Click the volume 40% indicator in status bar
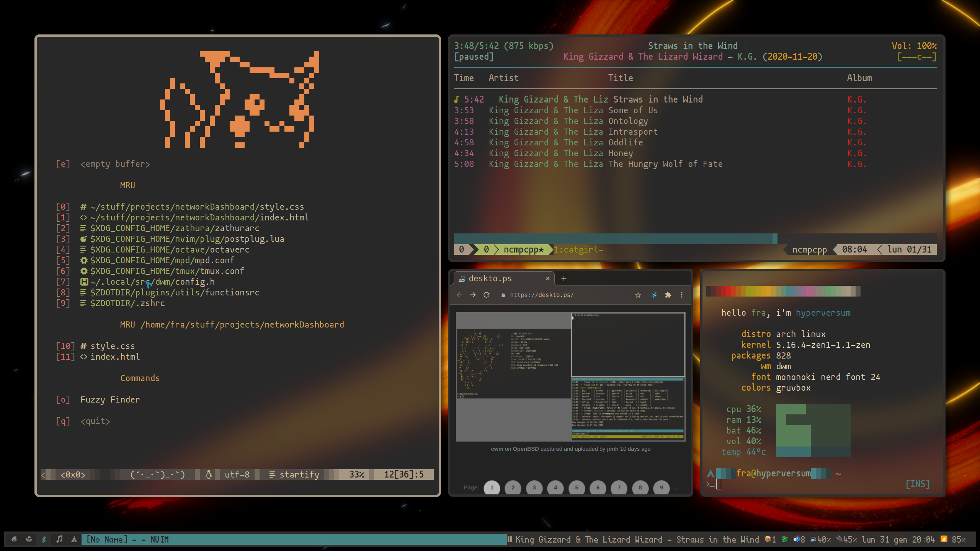980x551 pixels. [x=820, y=539]
